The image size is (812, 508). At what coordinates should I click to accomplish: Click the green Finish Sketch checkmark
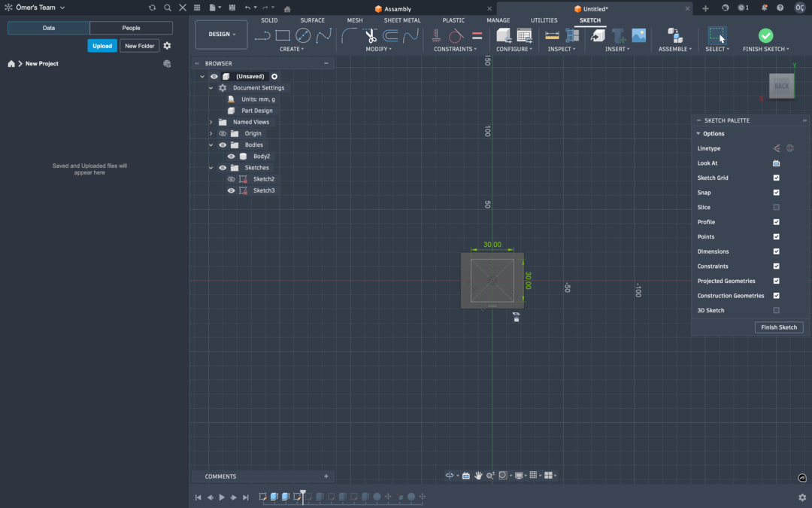click(x=765, y=35)
